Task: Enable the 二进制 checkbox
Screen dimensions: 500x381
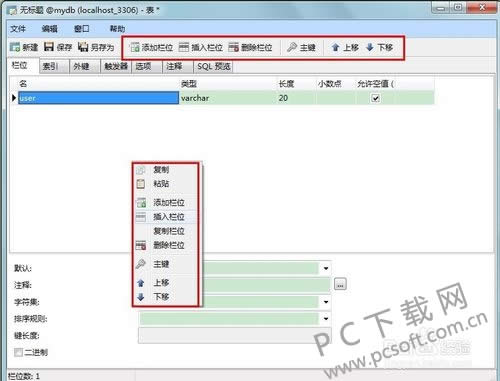Action: (x=18, y=352)
